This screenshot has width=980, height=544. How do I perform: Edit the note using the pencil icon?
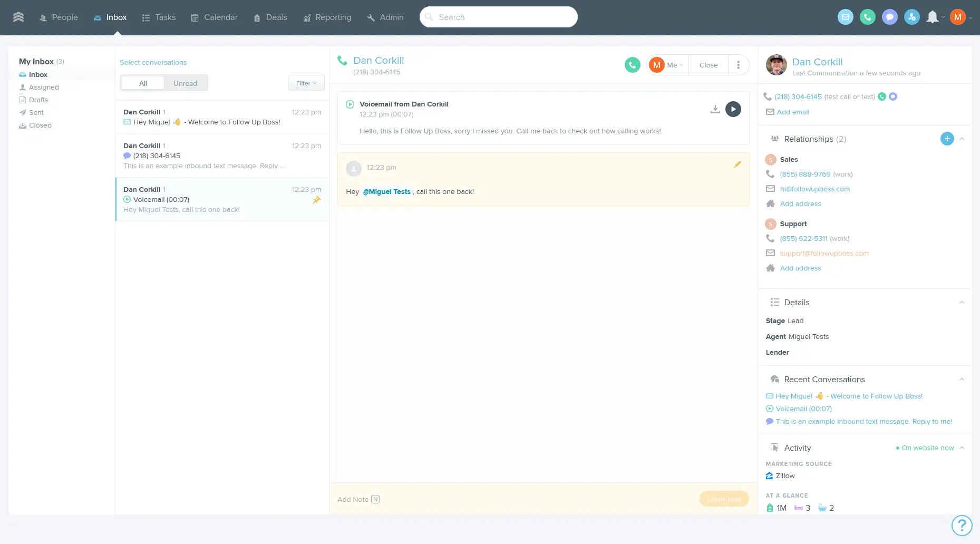(x=738, y=164)
